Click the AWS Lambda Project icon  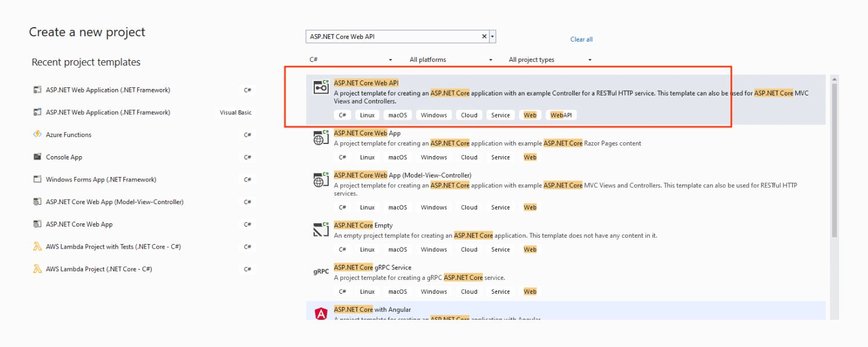point(37,269)
